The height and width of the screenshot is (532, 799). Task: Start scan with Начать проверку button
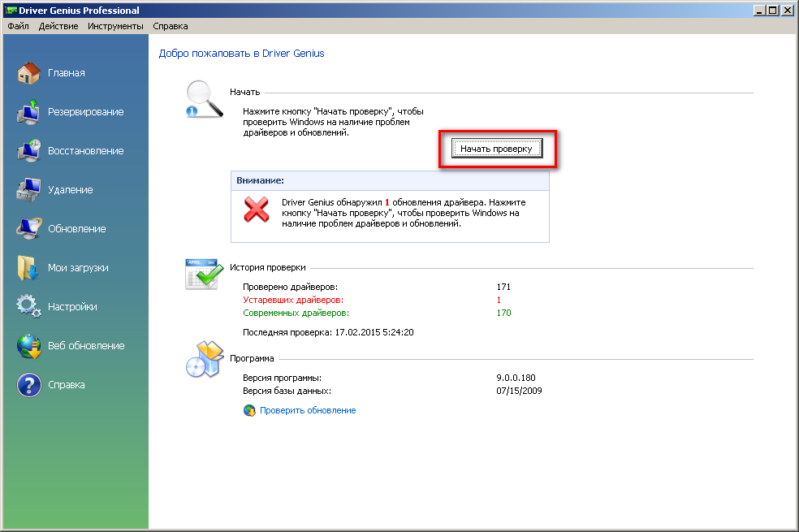coord(497,149)
